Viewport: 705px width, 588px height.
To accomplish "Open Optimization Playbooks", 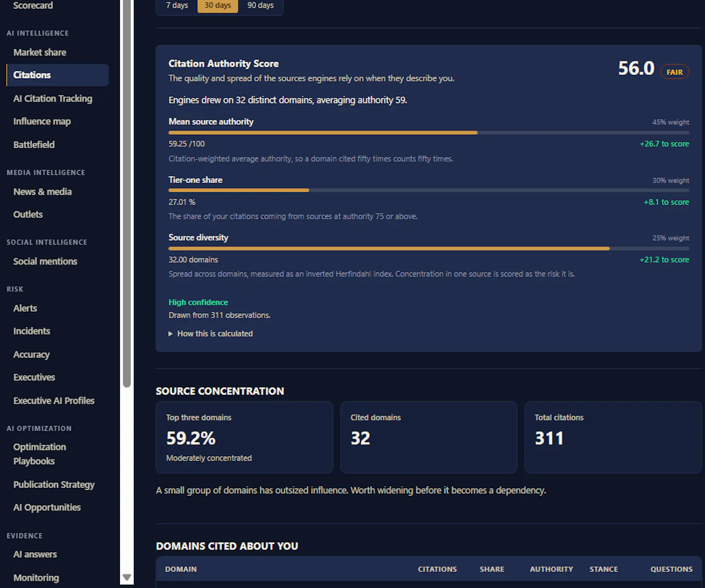I will [x=40, y=454].
